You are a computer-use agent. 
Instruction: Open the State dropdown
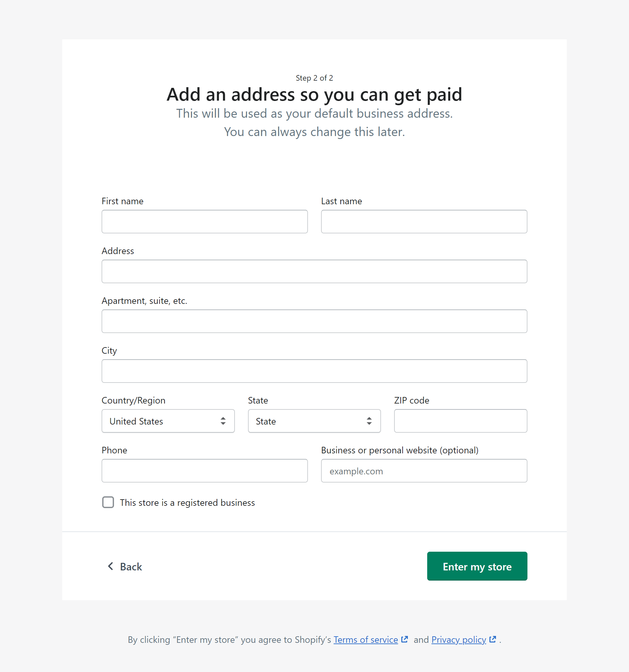click(314, 421)
